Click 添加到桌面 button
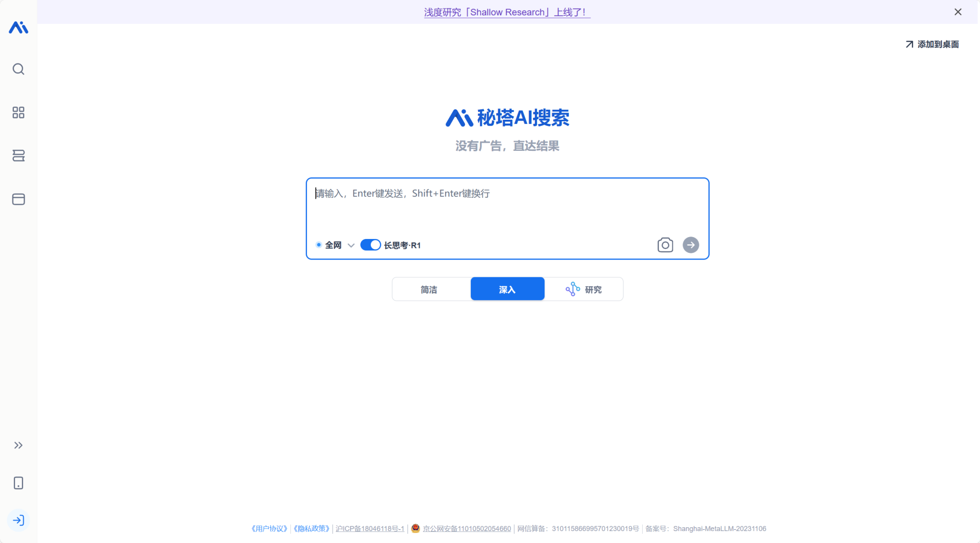The height and width of the screenshot is (543, 980). click(932, 44)
